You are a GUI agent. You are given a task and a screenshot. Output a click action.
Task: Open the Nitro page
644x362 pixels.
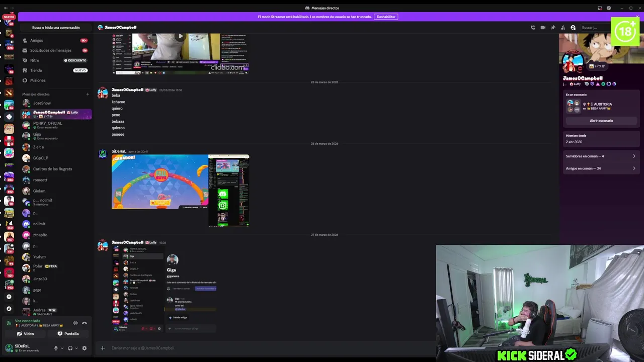point(55,60)
